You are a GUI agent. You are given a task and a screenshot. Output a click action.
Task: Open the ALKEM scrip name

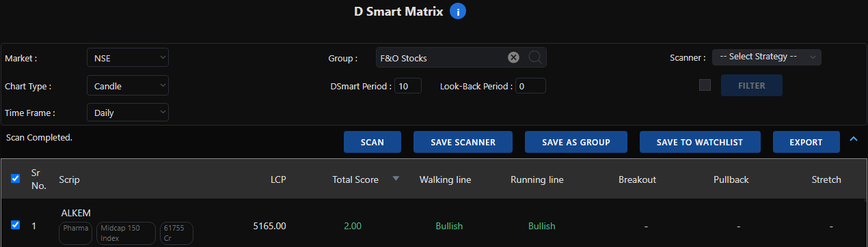tap(76, 212)
